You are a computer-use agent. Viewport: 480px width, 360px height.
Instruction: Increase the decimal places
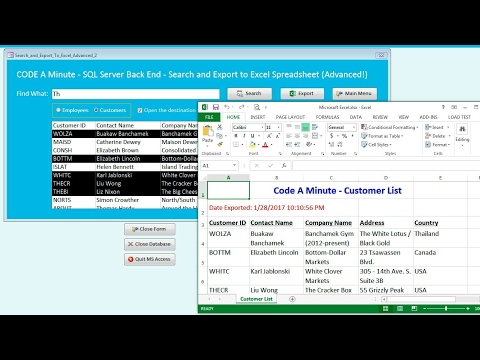click(331, 144)
